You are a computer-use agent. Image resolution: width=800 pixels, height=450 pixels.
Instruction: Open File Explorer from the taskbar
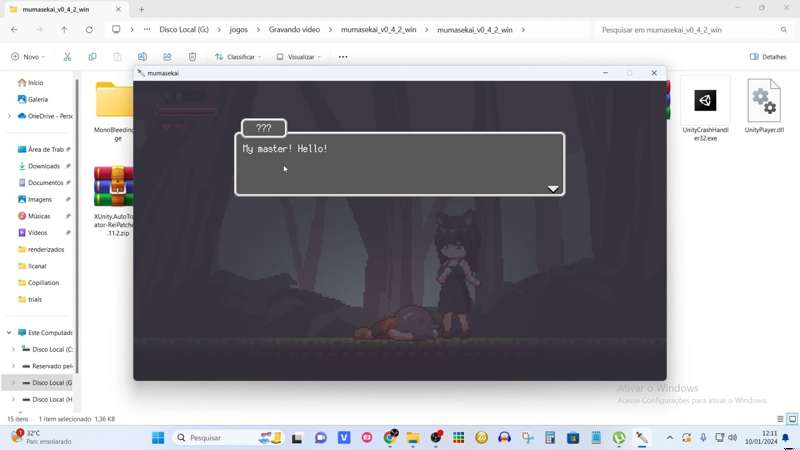(x=413, y=437)
